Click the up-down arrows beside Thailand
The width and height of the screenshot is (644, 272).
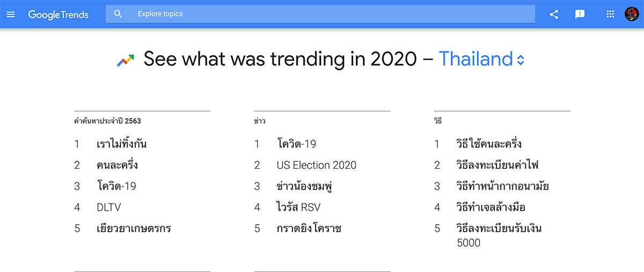(520, 60)
